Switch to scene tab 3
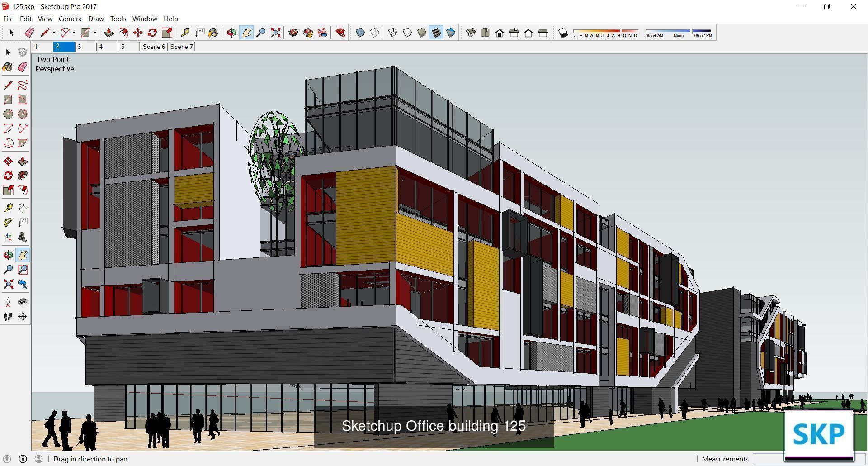This screenshot has width=868, height=466. pos(86,47)
